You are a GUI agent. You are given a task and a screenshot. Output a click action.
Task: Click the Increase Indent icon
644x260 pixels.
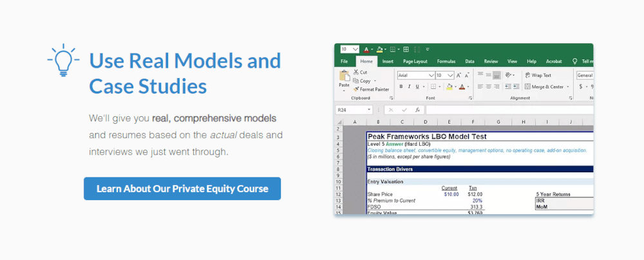(516, 87)
